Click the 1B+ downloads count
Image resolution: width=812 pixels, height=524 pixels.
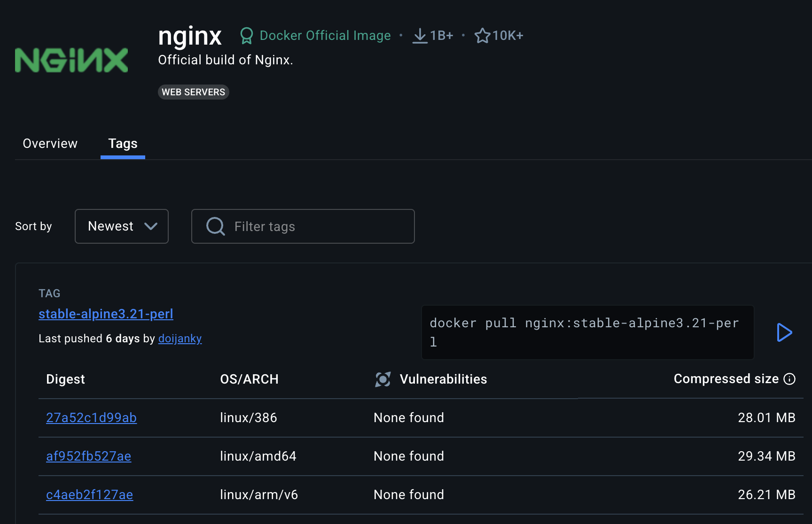(x=442, y=36)
